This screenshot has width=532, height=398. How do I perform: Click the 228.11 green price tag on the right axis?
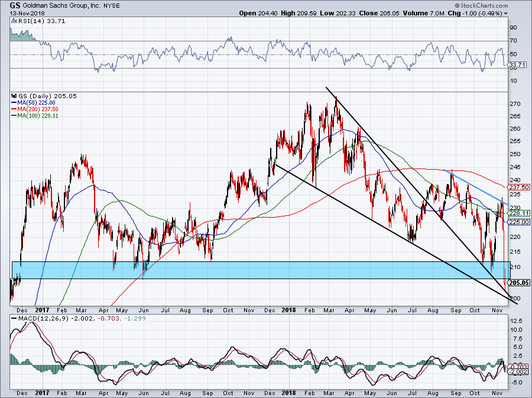[x=519, y=213]
